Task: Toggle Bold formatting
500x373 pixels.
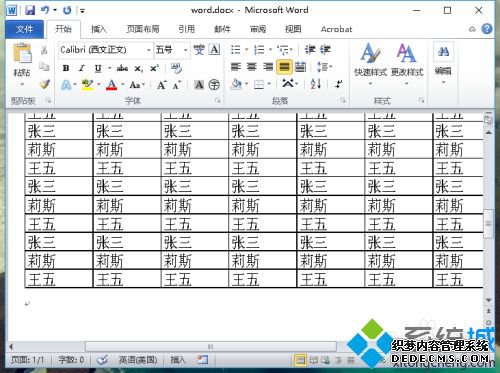Action: 66,68
